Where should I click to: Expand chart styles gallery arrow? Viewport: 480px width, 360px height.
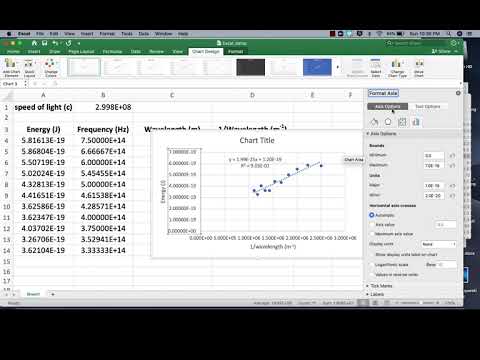pos(338,67)
